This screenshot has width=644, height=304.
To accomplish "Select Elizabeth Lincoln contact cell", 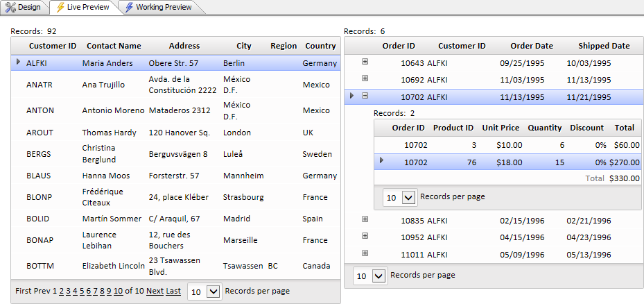I will point(114,266).
